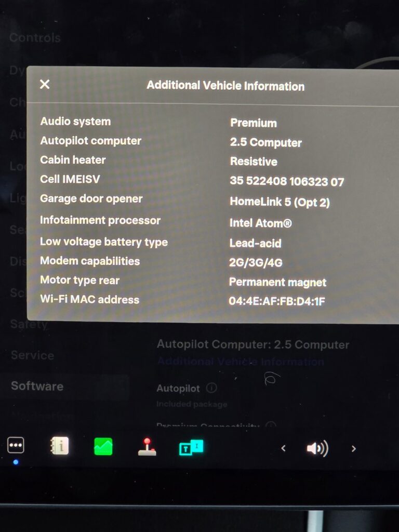Image resolution: width=399 pixels, height=532 pixels.
Task: Tap the Cell IMEISV number
Action: (287, 181)
